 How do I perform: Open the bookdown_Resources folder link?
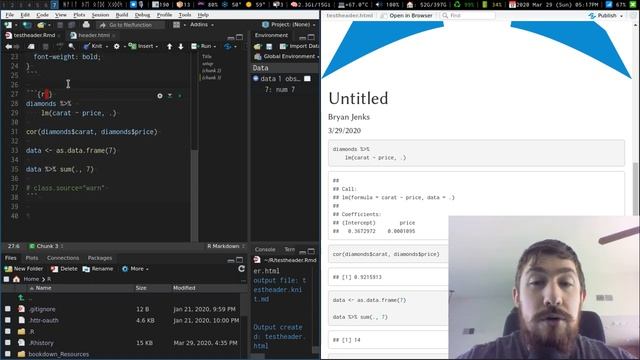(x=59, y=354)
